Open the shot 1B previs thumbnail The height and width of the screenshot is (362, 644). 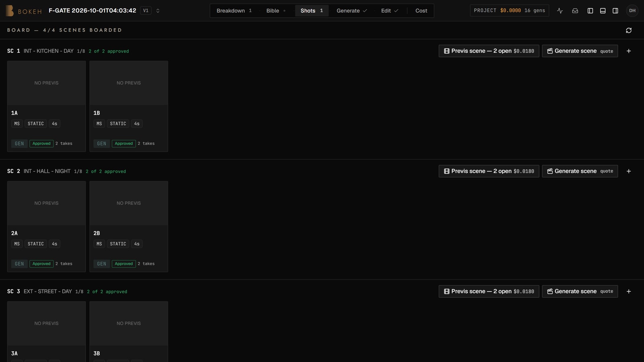coord(129,83)
